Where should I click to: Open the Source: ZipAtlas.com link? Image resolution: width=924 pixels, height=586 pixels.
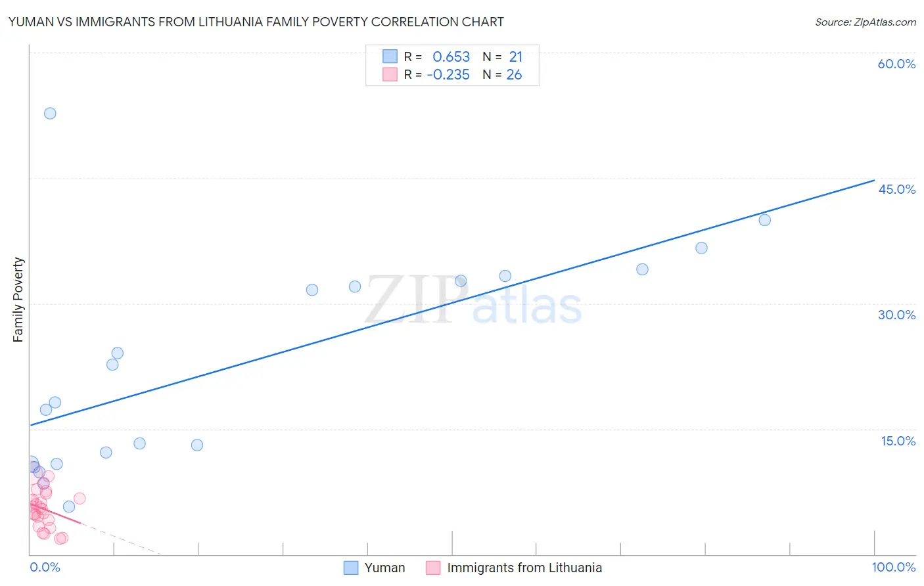(x=866, y=22)
